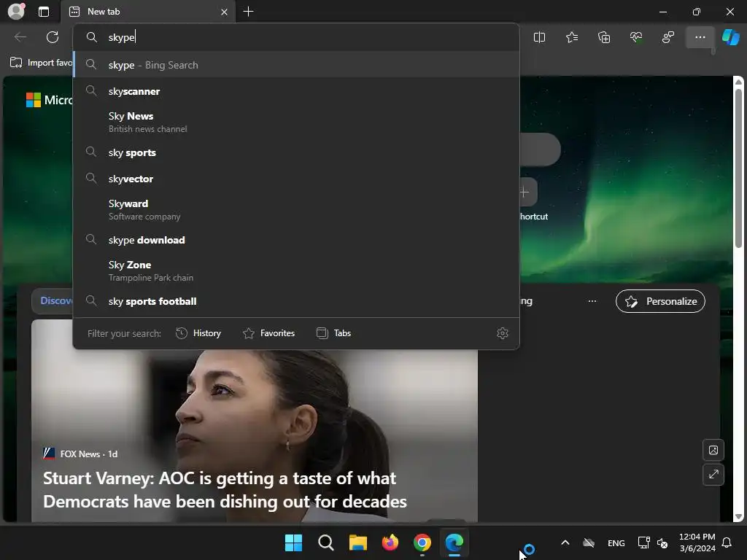
Task: Launch Google Chrome from the taskbar
Action: (422, 542)
